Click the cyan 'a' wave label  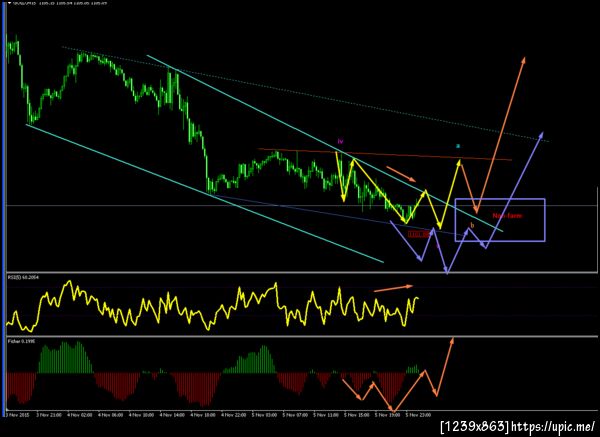(458, 146)
